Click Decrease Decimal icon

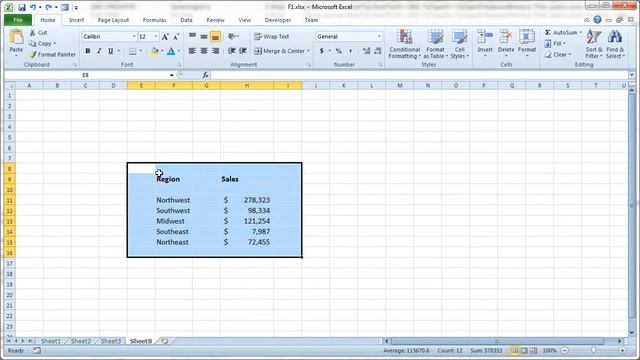click(x=378, y=51)
